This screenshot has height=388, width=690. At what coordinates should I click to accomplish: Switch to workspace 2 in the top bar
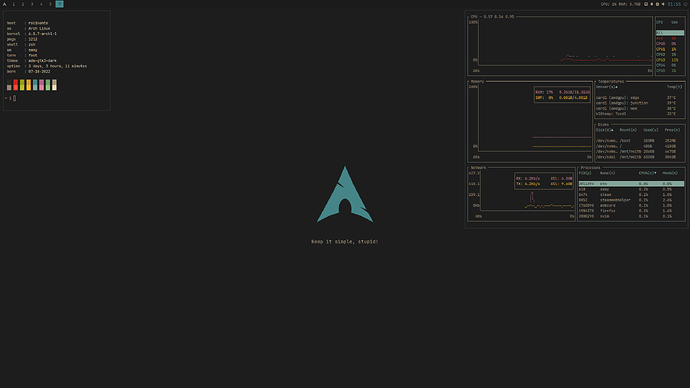click(x=23, y=4)
